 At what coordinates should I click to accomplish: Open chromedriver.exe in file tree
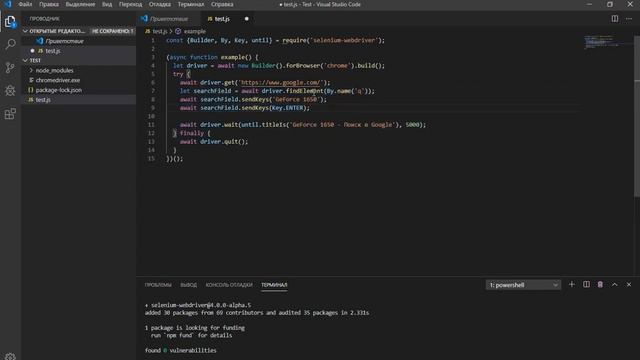click(78, 80)
